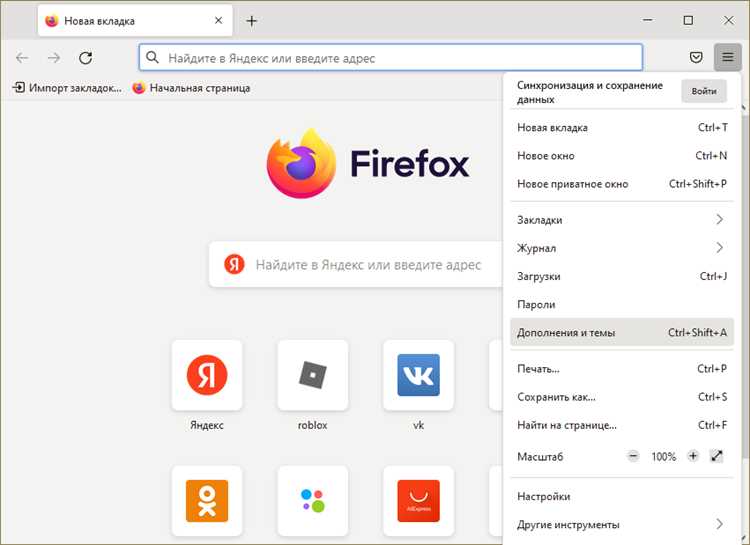
Task: Click the Войти sync button
Action: point(704,91)
